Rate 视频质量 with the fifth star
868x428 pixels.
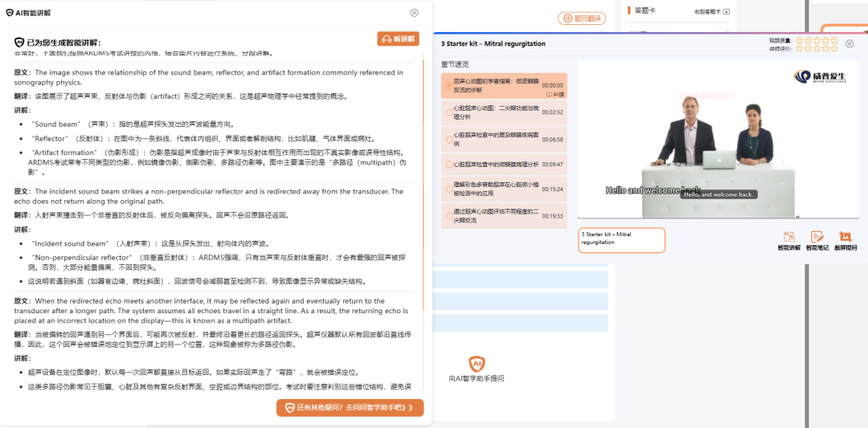coord(833,40)
